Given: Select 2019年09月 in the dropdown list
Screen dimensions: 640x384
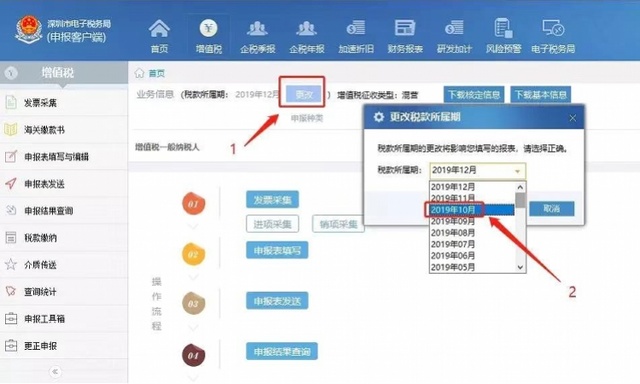Looking at the screenshot, I should [x=472, y=221].
